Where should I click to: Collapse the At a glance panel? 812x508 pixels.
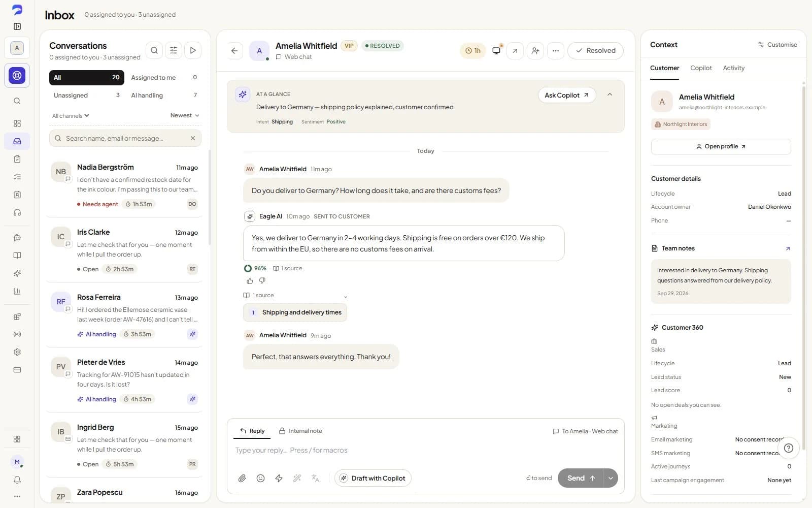[x=610, y=94]
